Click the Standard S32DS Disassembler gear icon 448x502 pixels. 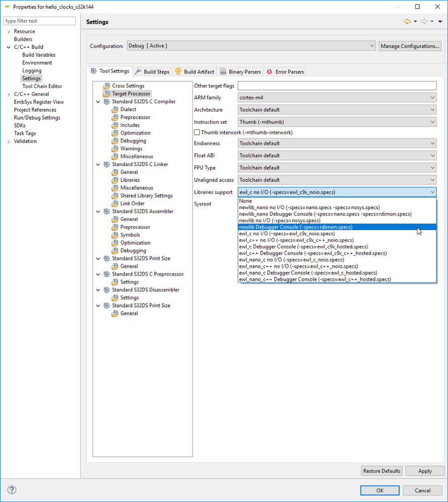click(x=107, y=290)
